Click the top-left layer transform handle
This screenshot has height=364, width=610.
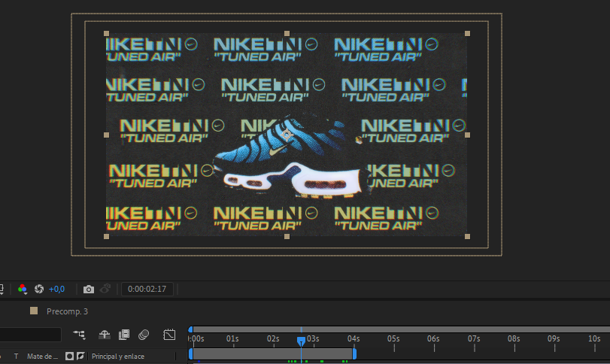click(x=106, y=33)
